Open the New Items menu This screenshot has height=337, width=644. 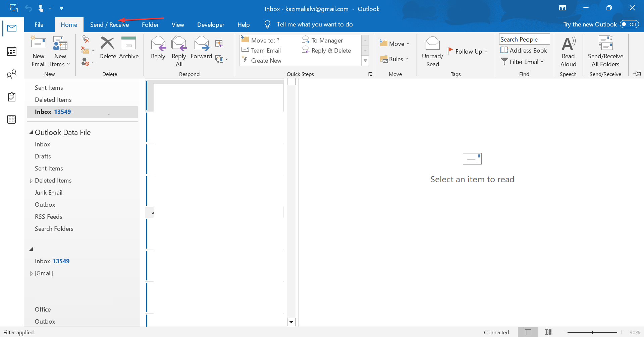click(x=60, y=52)
